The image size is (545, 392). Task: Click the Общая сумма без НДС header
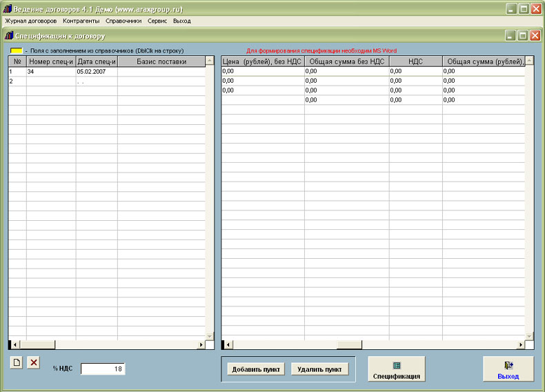(x=347, y=61)
